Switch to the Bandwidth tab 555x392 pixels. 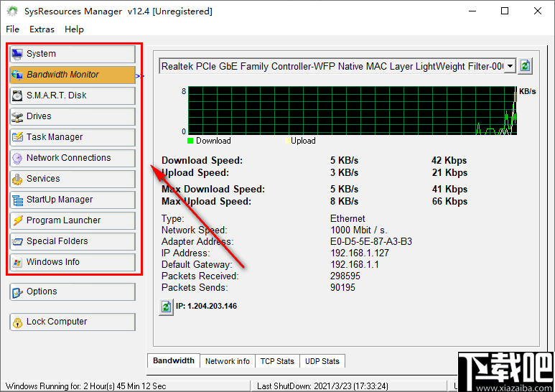point(174,360)
